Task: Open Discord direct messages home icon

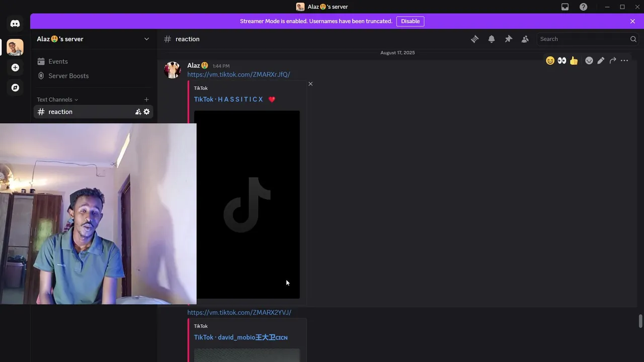Action: [x=15, y=24]
